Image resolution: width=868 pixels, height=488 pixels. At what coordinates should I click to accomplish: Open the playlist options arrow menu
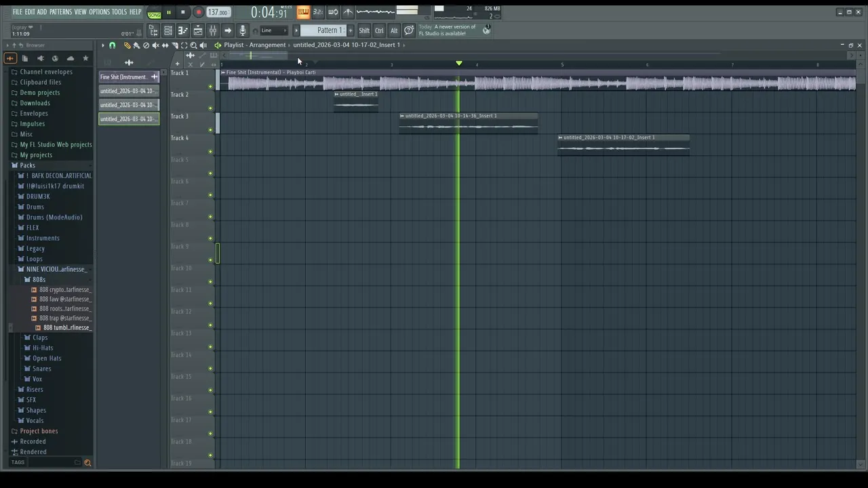tap(103, 45)
